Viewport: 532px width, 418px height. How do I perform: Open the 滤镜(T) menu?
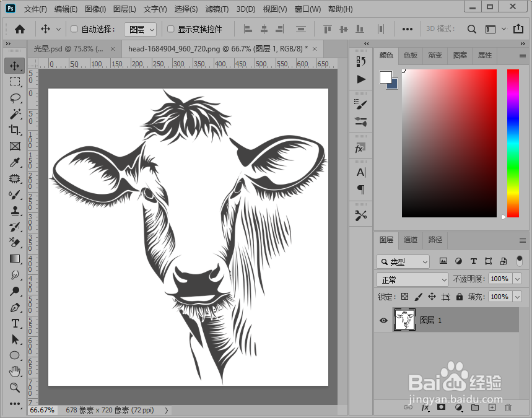[217, 9]
